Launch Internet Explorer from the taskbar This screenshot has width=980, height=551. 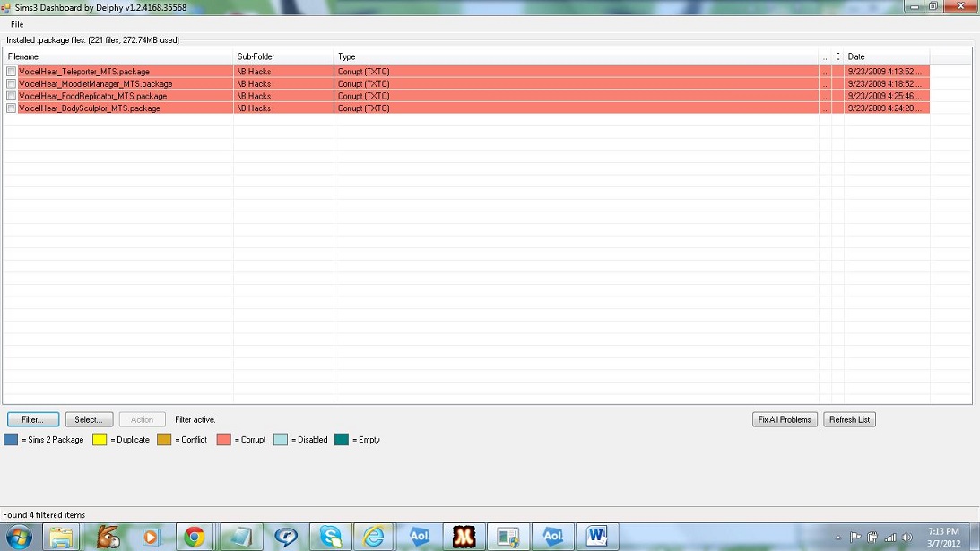tap(373, 536)
